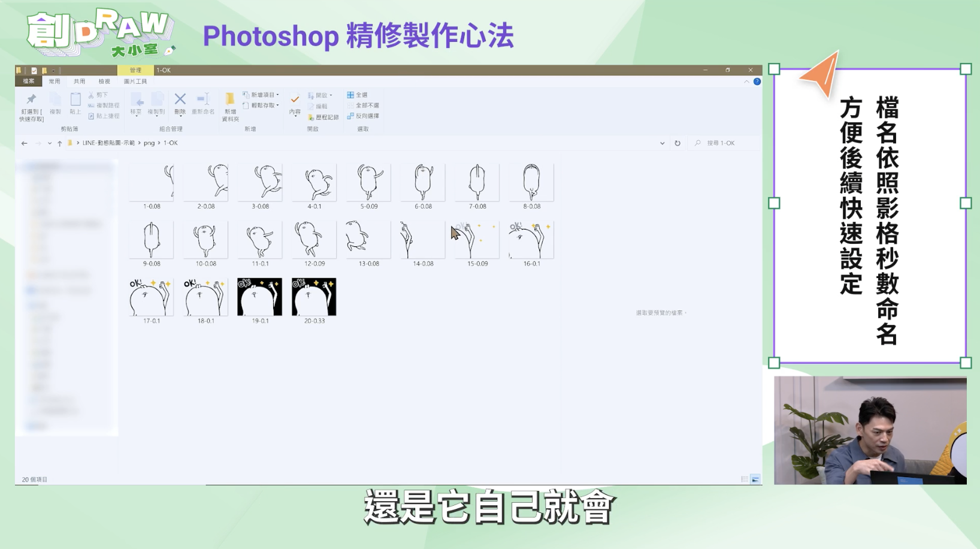Select the file thumbnail 4-0.1
Screen dimensions: 980x549
pyautogui.click(x=314, y=182)
